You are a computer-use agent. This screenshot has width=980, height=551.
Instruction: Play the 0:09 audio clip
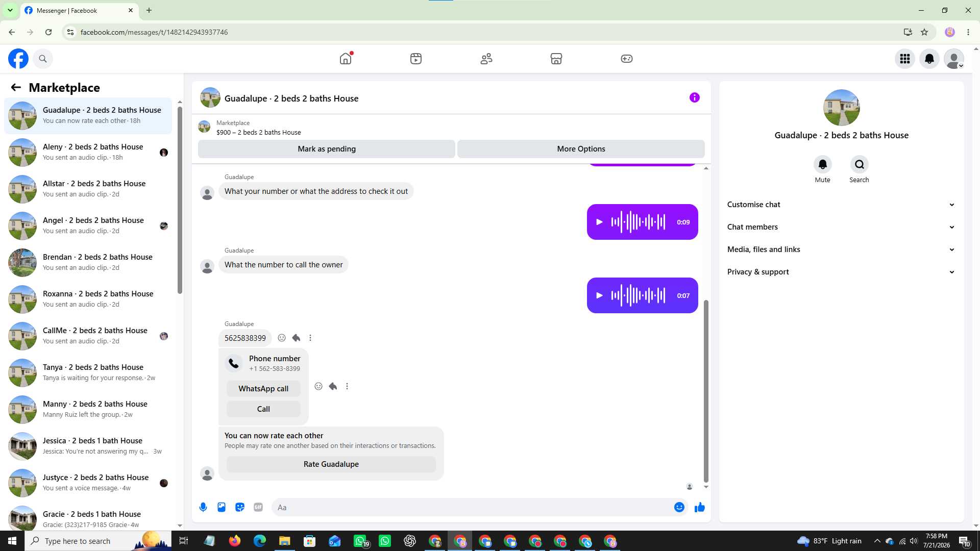click(600, 222)
